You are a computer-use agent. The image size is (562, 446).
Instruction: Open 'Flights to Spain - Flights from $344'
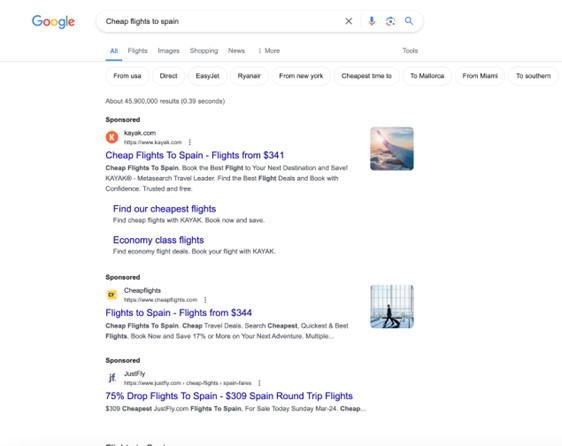178,313
